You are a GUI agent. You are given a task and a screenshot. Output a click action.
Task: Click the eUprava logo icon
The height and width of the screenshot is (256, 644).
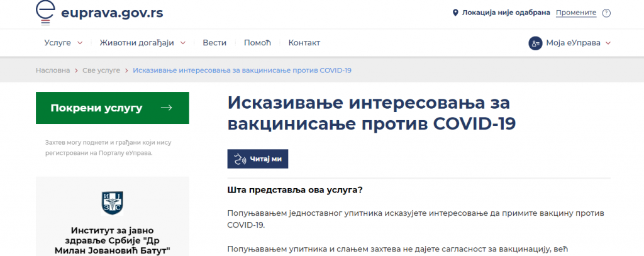coord(45,13)
